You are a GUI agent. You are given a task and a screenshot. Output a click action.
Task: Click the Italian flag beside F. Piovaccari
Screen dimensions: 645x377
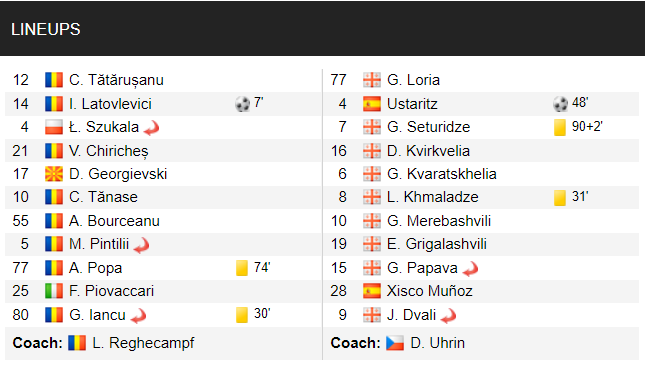[54, 291]
